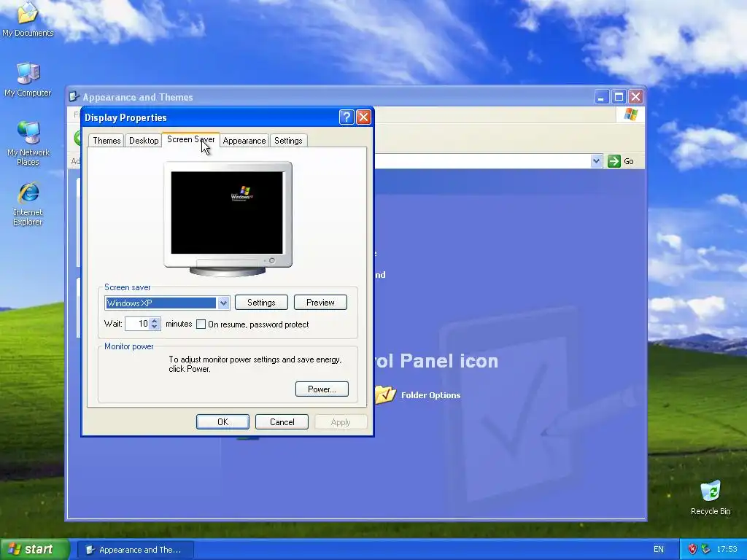Increase the Wait minutes spinner up arrow

click(155, 321)
